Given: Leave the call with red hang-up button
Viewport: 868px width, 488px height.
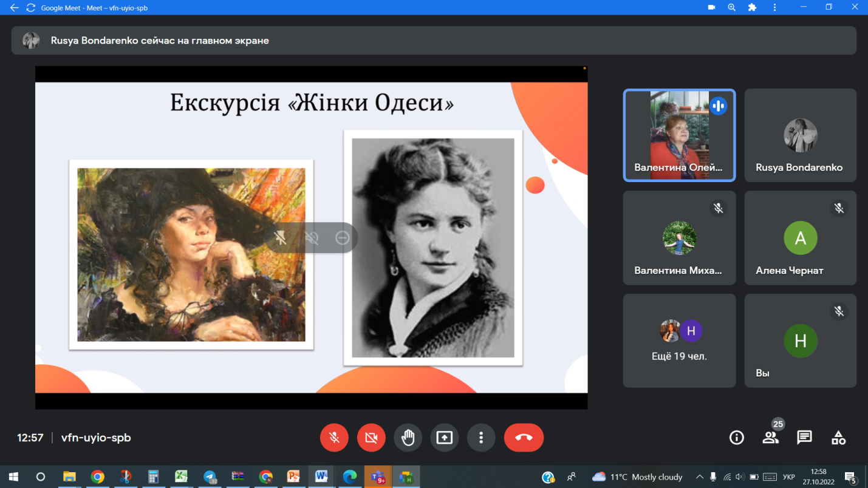Looking at the screenshot, I should [x=524, y=438].
